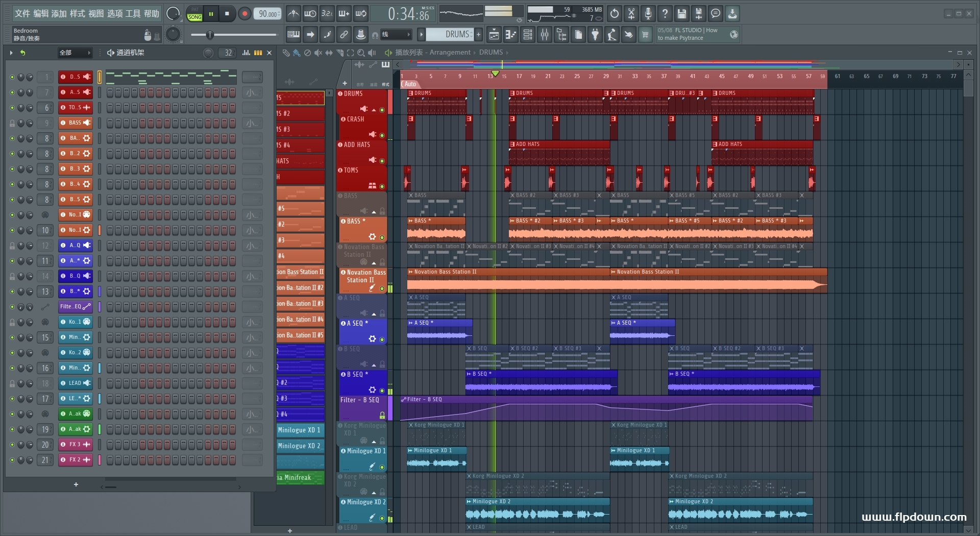Show the piano roll window icon

(511, 35)
